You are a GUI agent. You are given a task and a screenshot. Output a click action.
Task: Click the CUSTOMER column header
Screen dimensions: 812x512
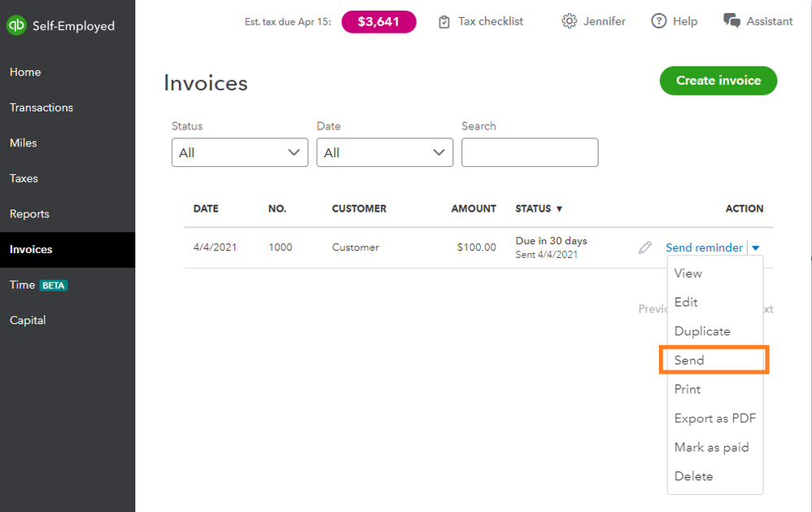coord(359,208)
